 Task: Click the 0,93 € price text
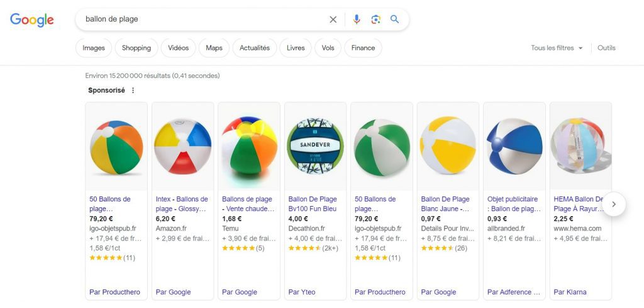497,219
